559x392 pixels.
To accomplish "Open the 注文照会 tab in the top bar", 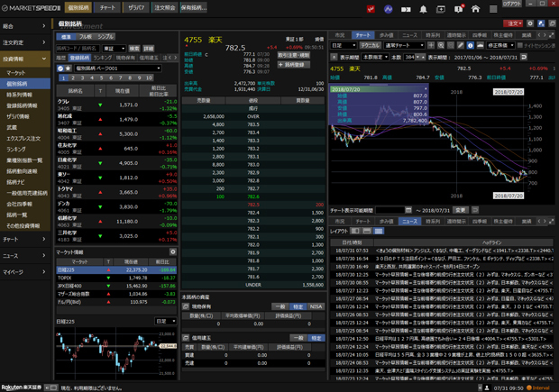I will [165, 7].
